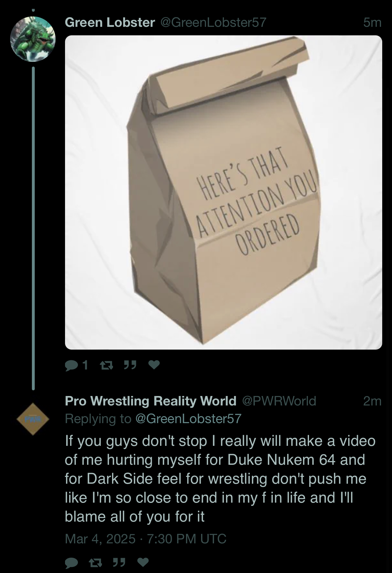
Task: Click Pro Wrestling Reality World name
Action: (x=151, y=401)
